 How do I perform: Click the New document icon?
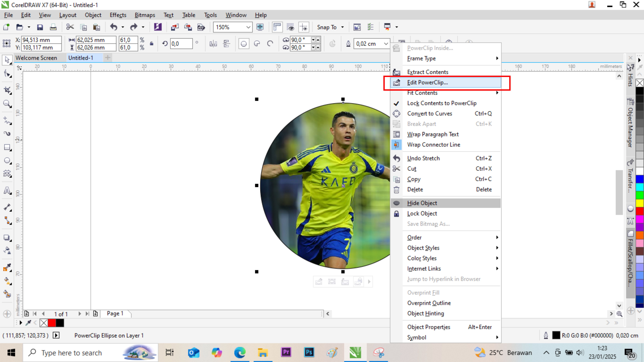pos(6,27)
